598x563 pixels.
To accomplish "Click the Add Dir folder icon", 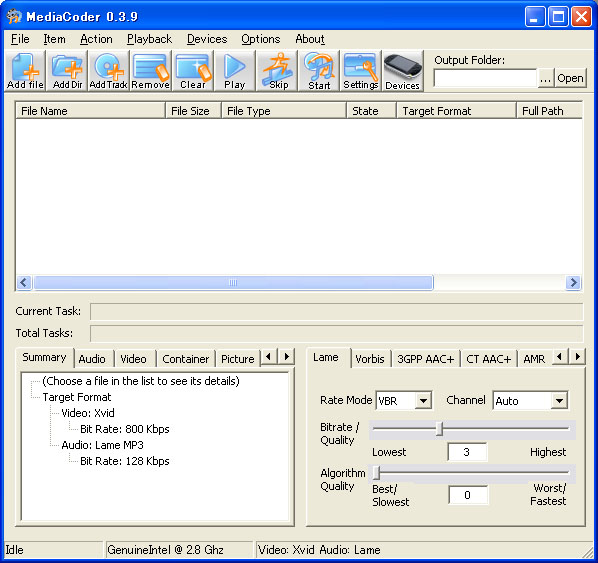I will pyautogui.click(x=67, y=71).
